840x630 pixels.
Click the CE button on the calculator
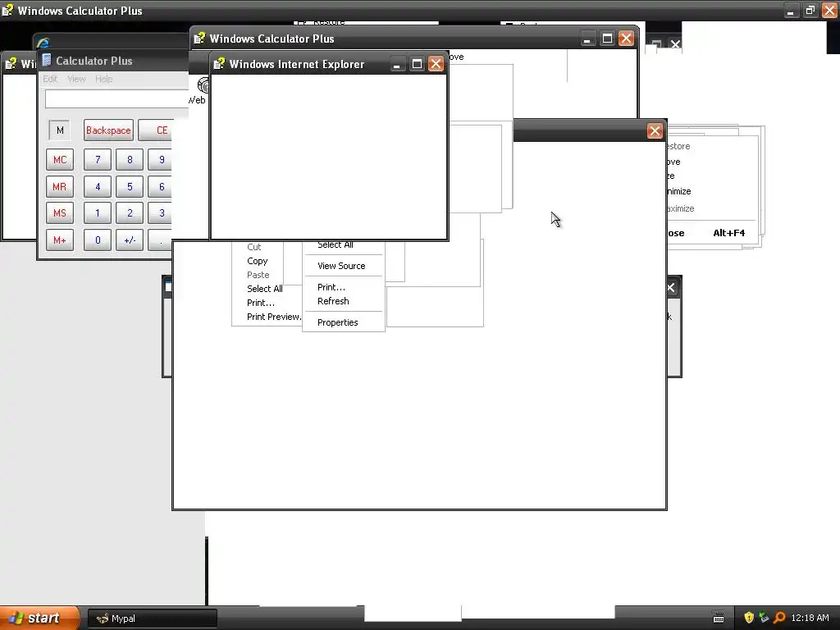click(x=157, y=130)
